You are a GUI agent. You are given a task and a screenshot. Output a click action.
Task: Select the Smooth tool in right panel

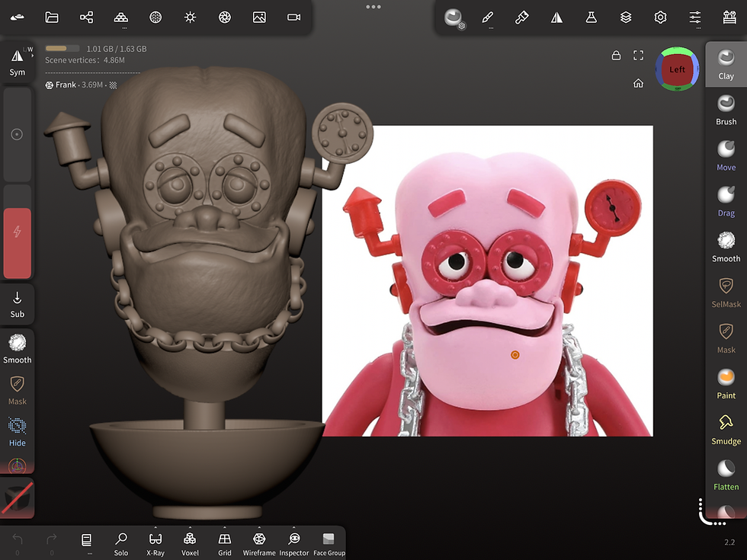[x=726, y=247]
